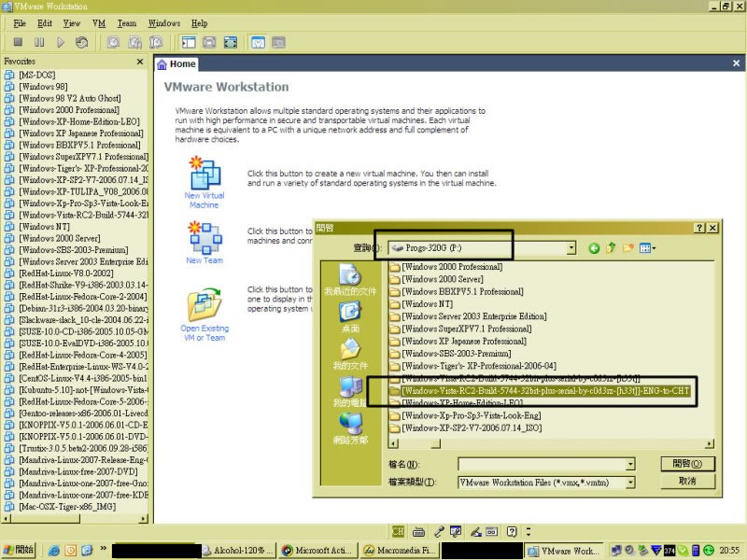Select My Computer place in Open dialog
The width and height of the screenshot is (747, 560).
click(350, 391)
